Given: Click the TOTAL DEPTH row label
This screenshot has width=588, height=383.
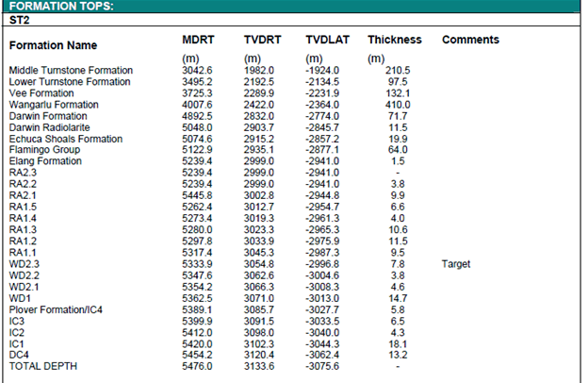Looking at the screenshot, I should [41, 367].
